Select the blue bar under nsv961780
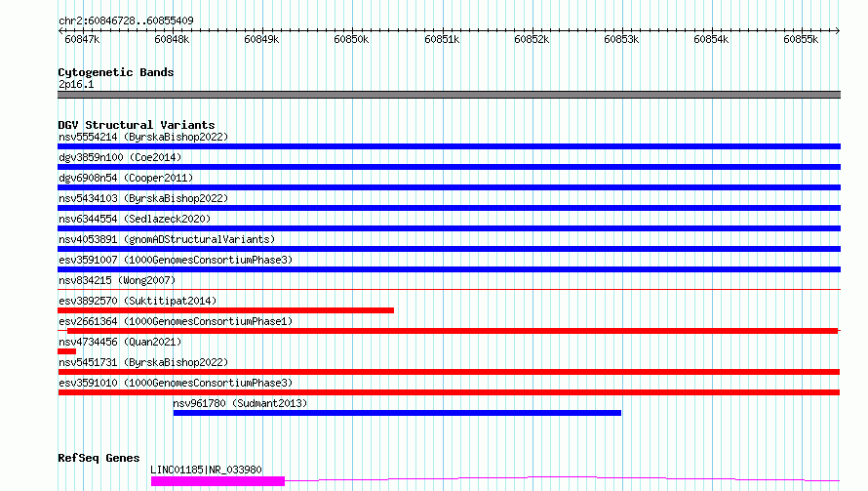The image size is (868, 491). click(397, 413)
